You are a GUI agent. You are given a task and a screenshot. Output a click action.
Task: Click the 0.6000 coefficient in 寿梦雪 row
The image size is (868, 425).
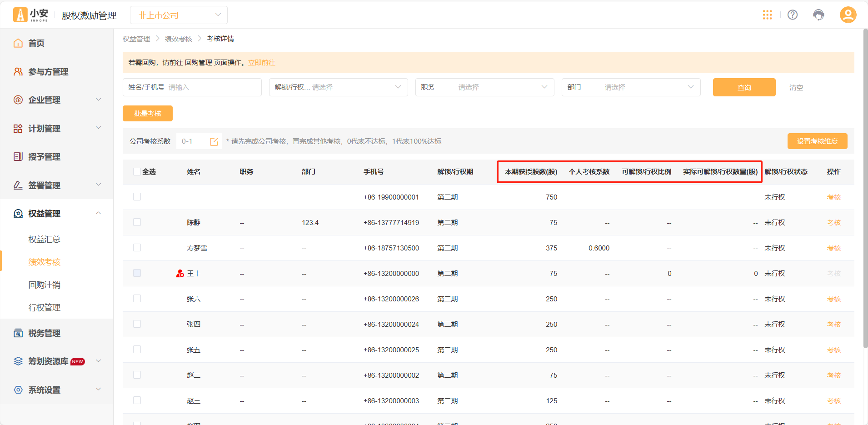599,248
